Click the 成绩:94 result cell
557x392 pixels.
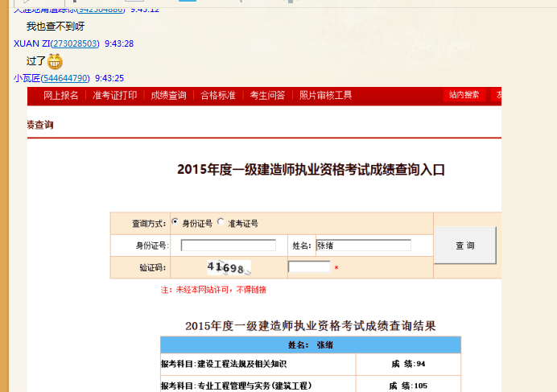408,365
